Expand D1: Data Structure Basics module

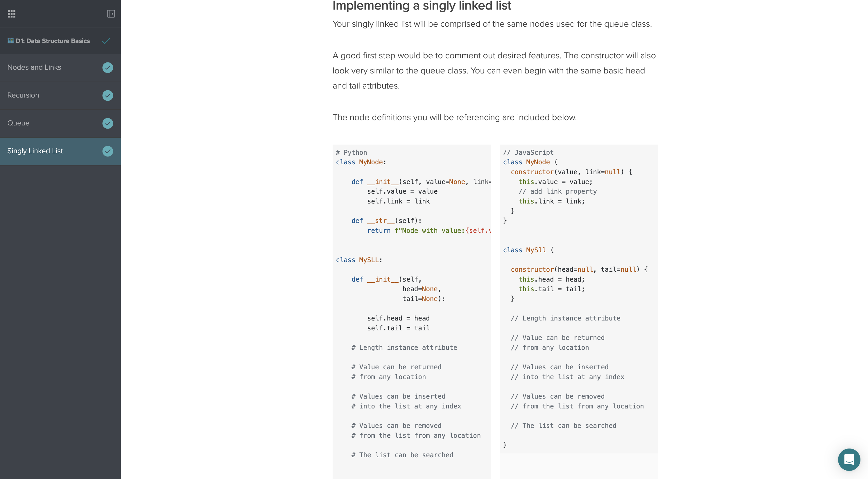60,41
